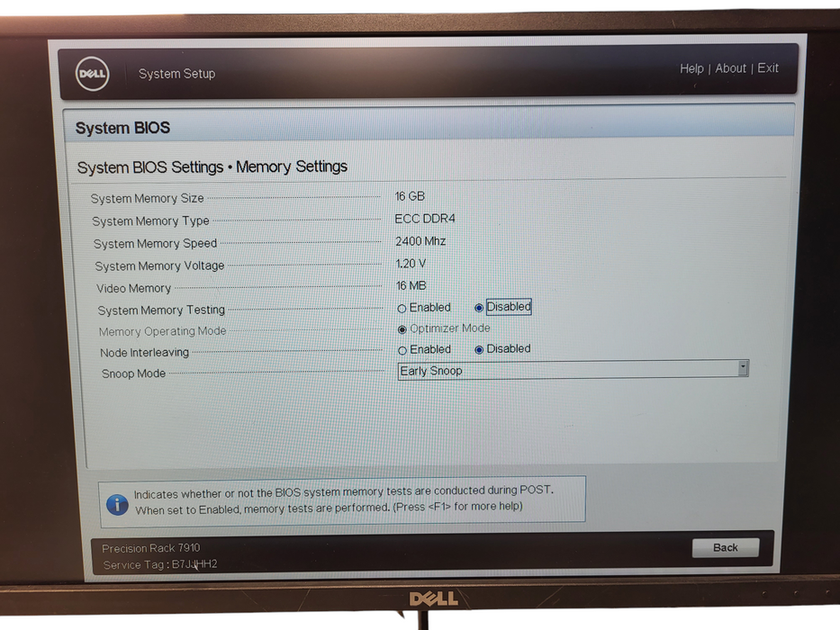Click the blue info icon in help box

[x=117, y=505]
